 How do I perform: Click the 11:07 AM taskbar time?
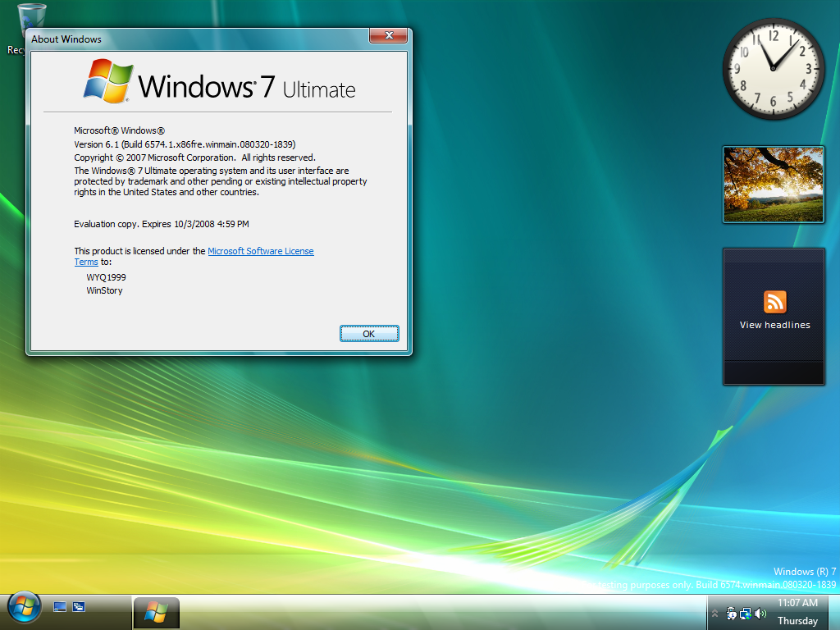coord(797,602)
